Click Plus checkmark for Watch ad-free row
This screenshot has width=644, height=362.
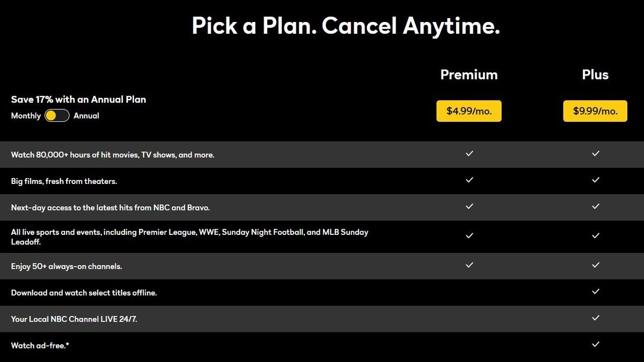(x=595, y=344)
